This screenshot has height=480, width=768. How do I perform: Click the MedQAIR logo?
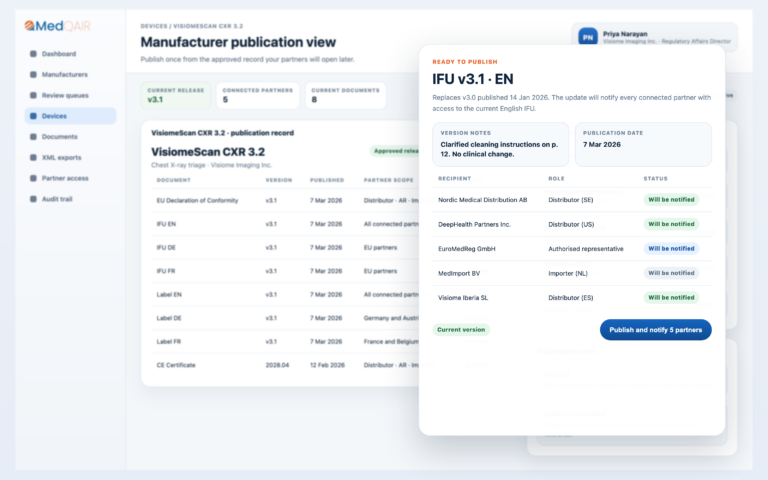click(x=57, y=26)
